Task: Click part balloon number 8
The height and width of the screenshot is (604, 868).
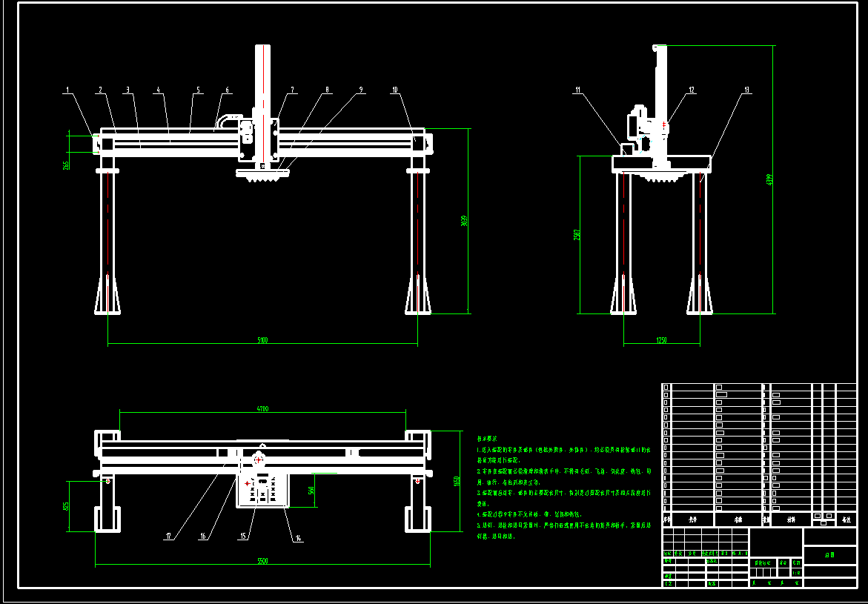Action: (x=327, y=90)
